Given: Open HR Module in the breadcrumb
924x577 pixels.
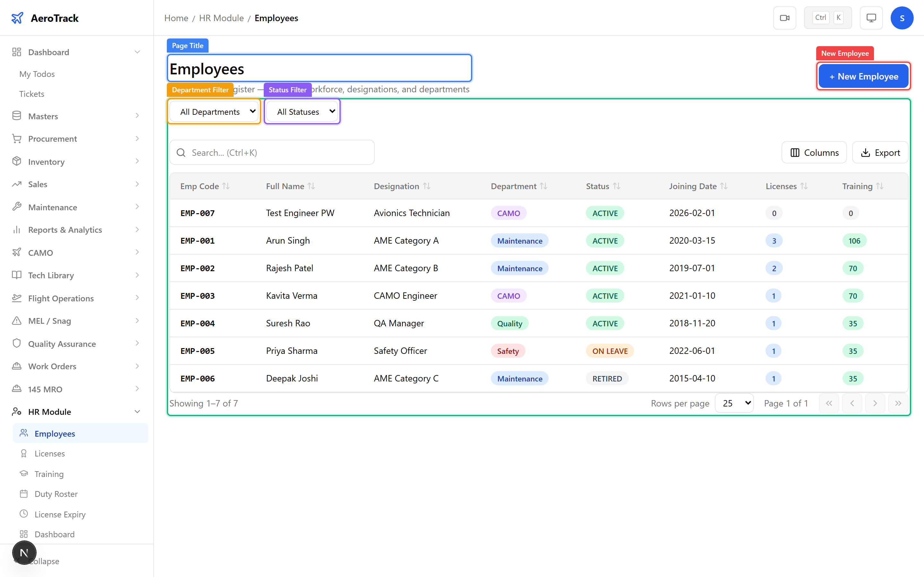Looking at the screenshot, I should pos(221,18).
